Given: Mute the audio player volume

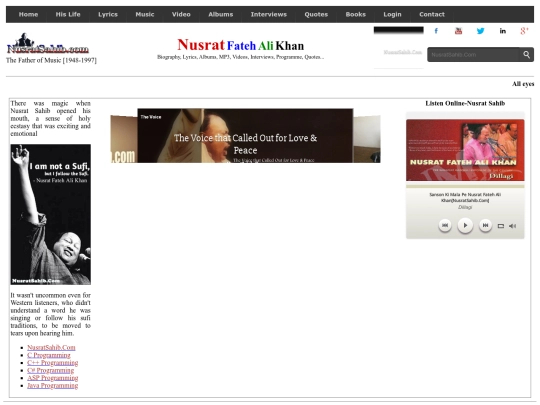Looking at the screenshot, I should pyautogui.click(x=512, y=226).
